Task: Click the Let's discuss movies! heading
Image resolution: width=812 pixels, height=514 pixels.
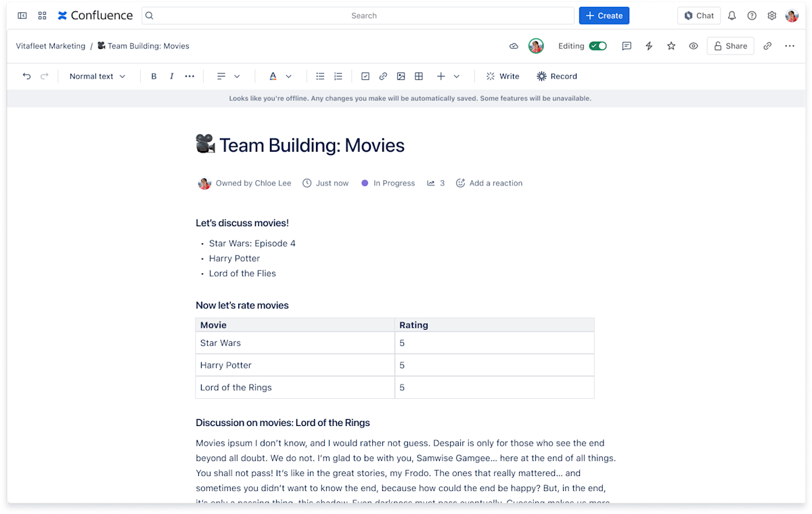Action: click(242, 223)
